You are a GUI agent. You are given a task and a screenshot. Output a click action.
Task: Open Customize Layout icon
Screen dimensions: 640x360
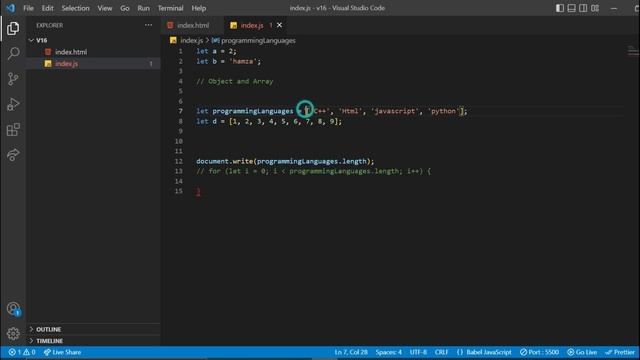pyautogui.click(x=595, y=8)
